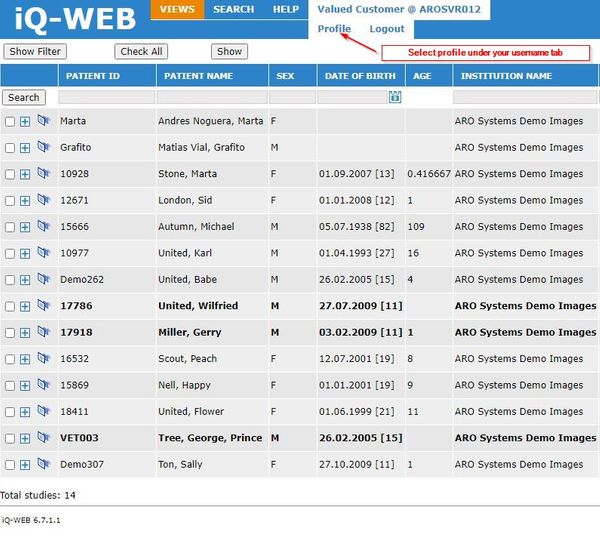Sort by PATIENT ID column header
Image resolution: width=600 pixels, height=537 pixels.
coord(93,76)
